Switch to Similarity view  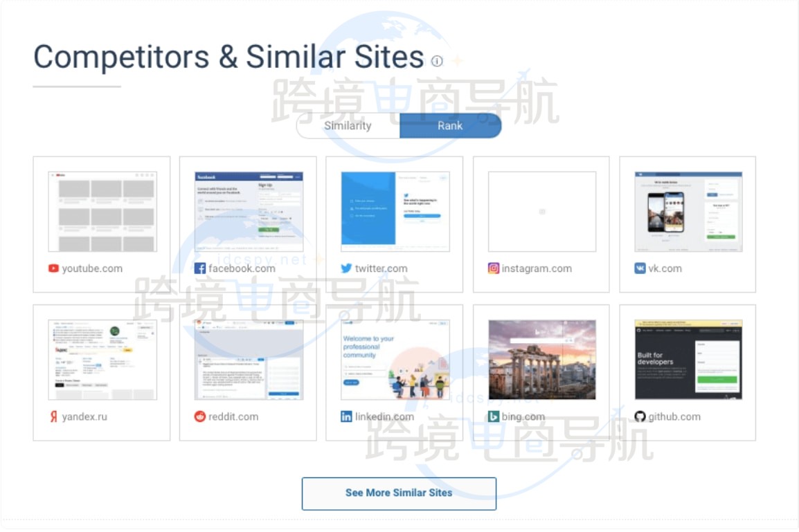(x=348, y=126)
